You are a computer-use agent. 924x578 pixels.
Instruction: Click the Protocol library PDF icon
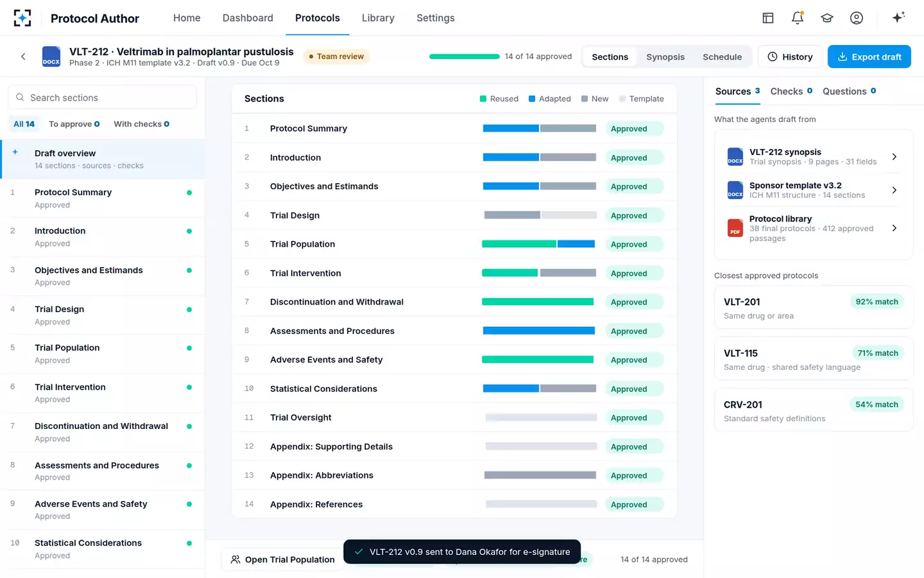click(735, 228)
